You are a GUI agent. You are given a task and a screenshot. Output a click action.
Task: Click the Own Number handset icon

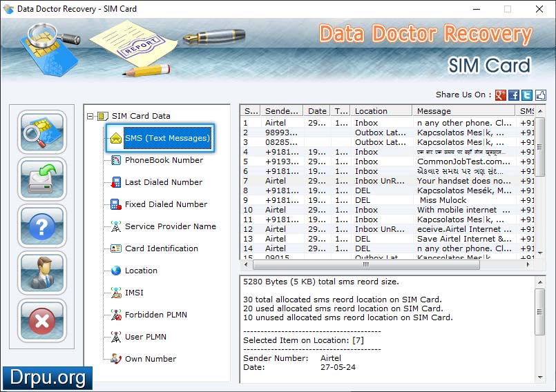(x=115, y=359)
